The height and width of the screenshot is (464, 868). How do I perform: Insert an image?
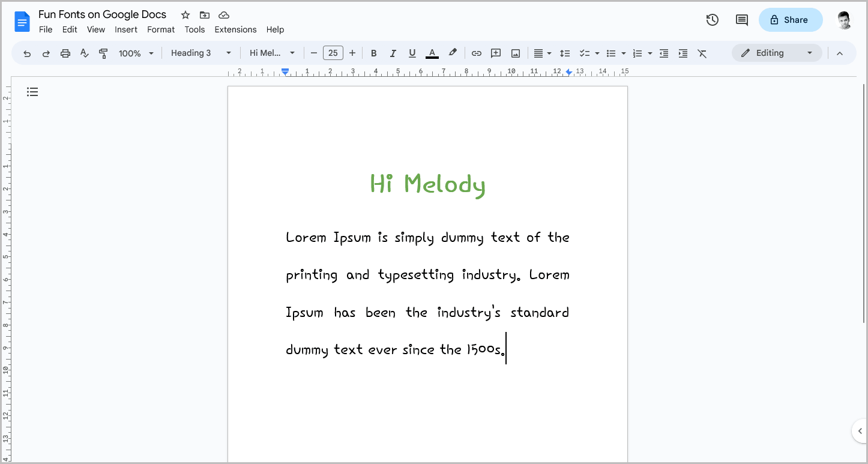pos(515,53)
